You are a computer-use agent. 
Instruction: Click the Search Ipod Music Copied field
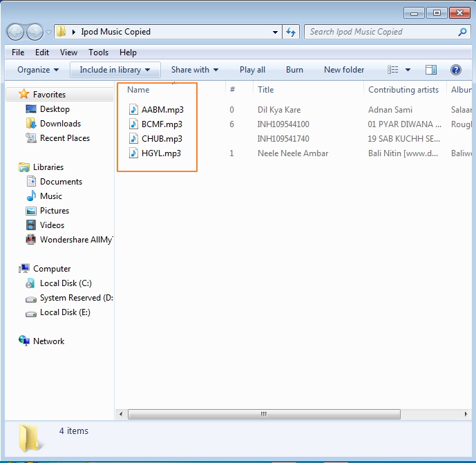pos(380,32)
